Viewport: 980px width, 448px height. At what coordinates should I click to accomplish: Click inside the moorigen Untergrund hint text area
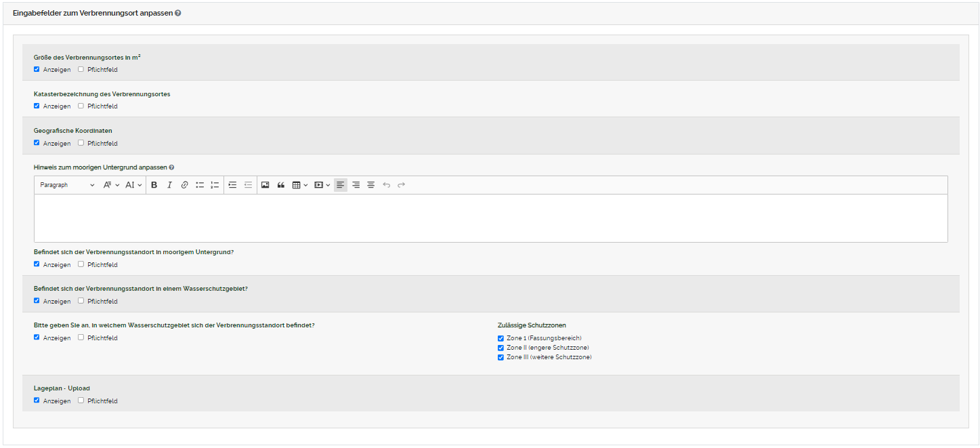point(490,218)
